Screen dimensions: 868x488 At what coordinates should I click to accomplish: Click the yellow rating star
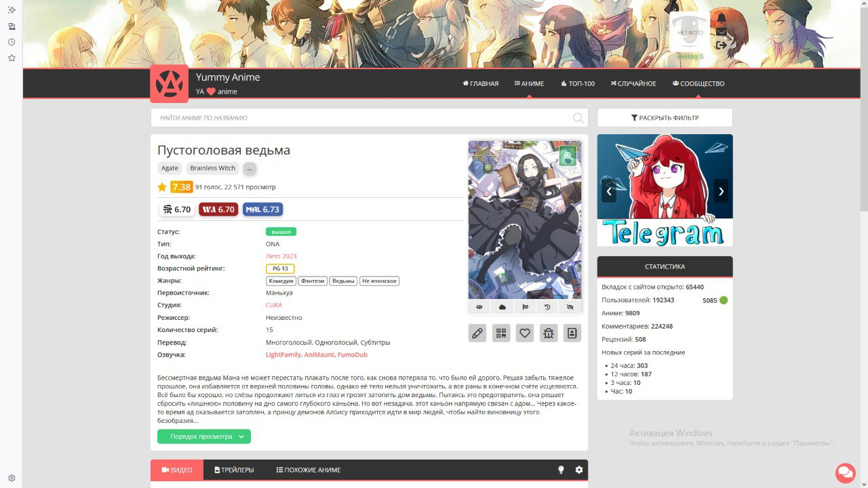pyautogui.click(x=162, y=187)
